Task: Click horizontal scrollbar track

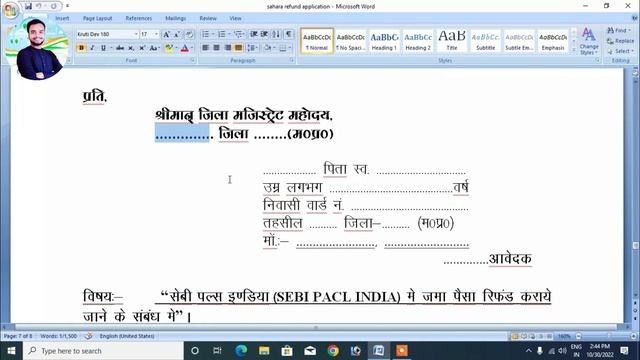Action: pos(316,327)
